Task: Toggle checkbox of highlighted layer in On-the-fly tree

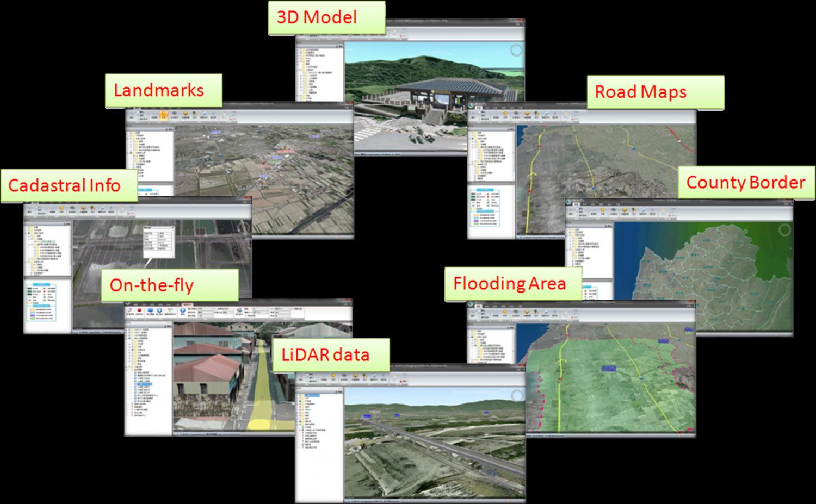Action: pyautogui.click(x=135, y=384)
